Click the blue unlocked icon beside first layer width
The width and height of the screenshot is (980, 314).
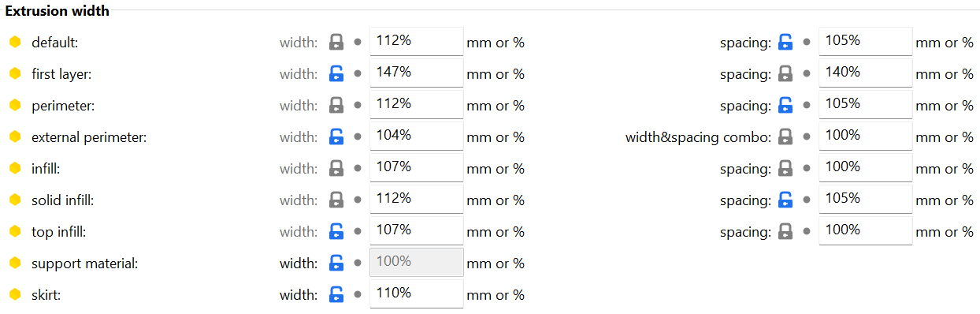[336, 74]
